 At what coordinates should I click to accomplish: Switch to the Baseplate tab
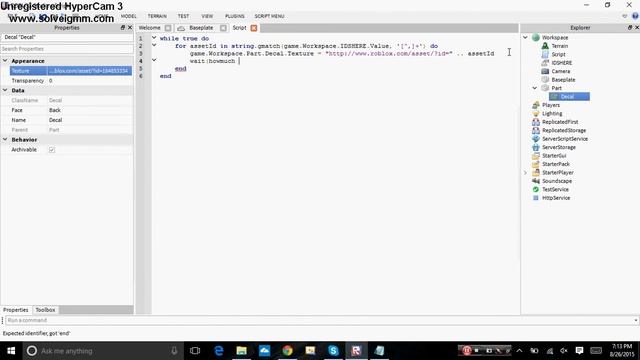pos(201,28)
